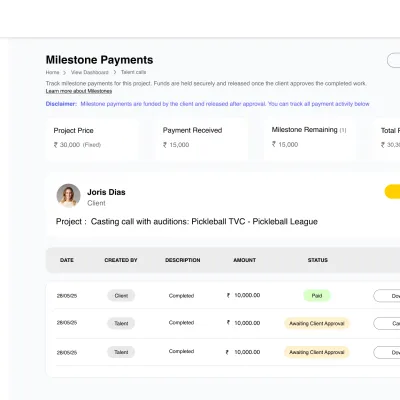The image size is (400, 400).
Task: Sort by the AMOUNT column header
Action: pos(244,260)
